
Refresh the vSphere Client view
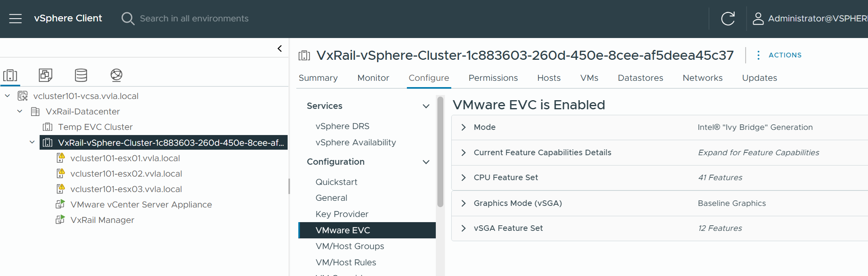pyautogui.click(x=728, y=19)
